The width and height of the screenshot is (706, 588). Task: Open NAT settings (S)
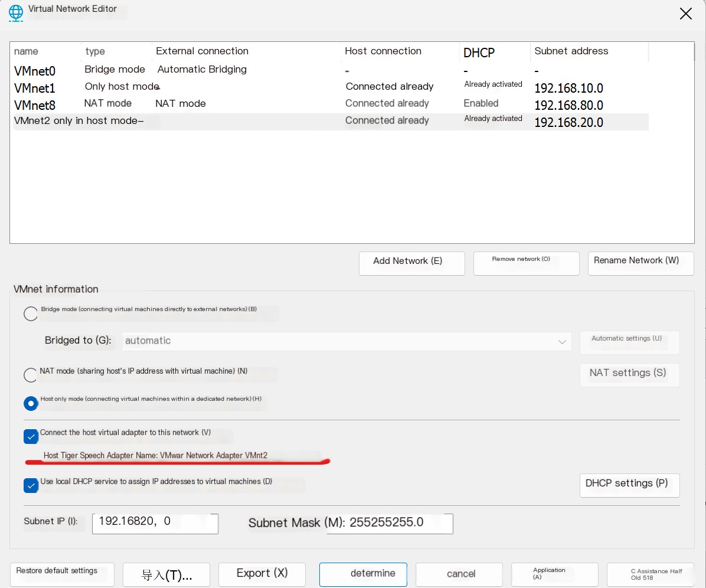pyautogui.click(x=629, y=375)
